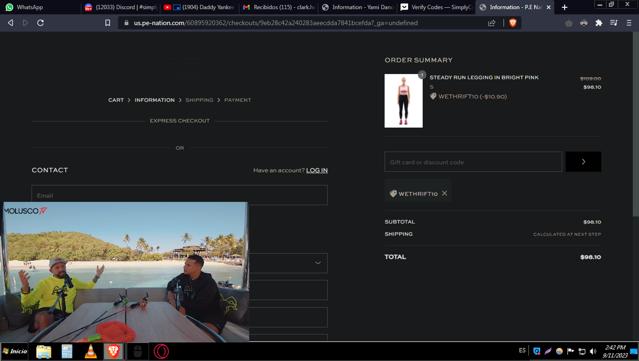
Task: Click the SUBTOTAL label
Action: click(399, 222)
